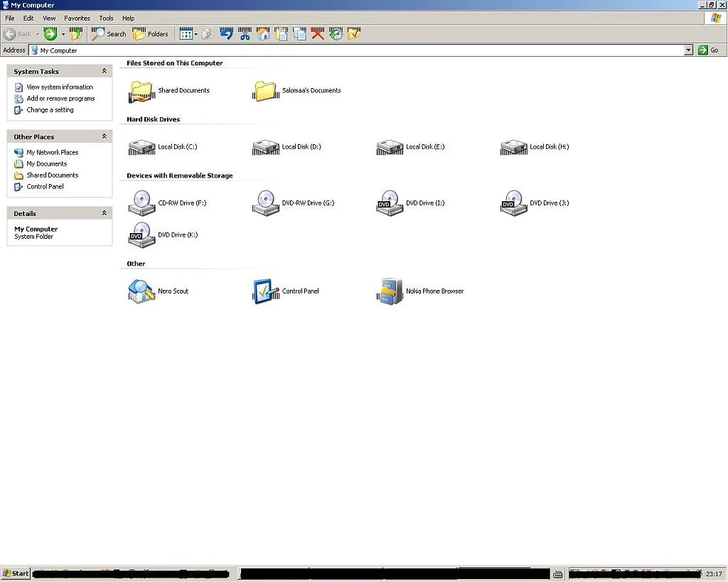Open the Favorites menu
Screen dimensions: 728x582
coord(77,18)
